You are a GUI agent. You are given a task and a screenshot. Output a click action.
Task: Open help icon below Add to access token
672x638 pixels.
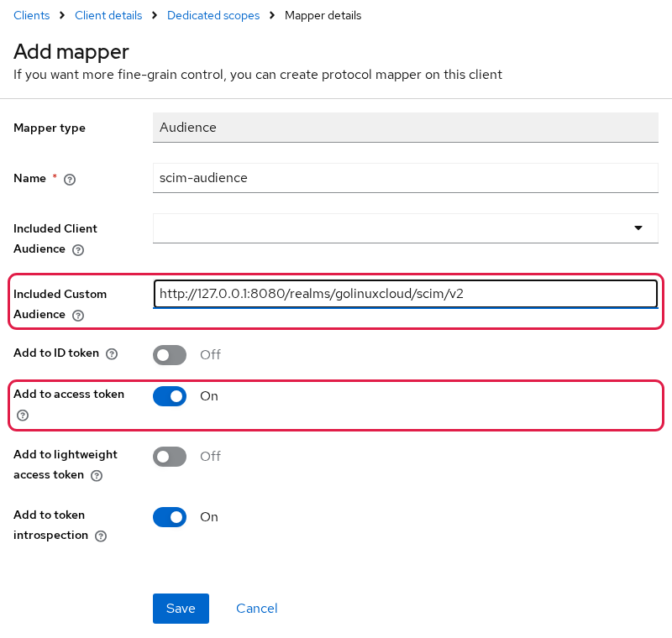(x=23, y=416)
